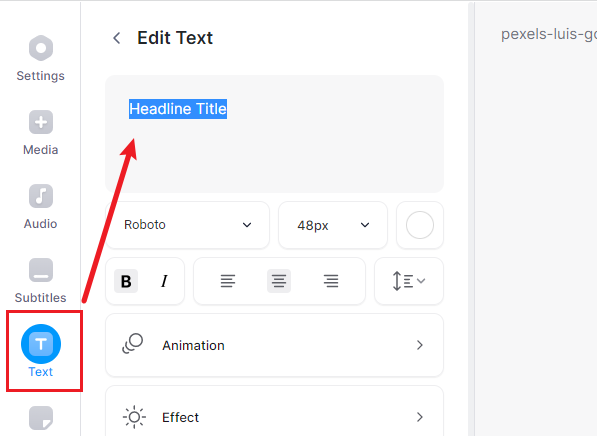Open the Subtitles sidebar icon
597x436 pixels.
click(41, 270)
